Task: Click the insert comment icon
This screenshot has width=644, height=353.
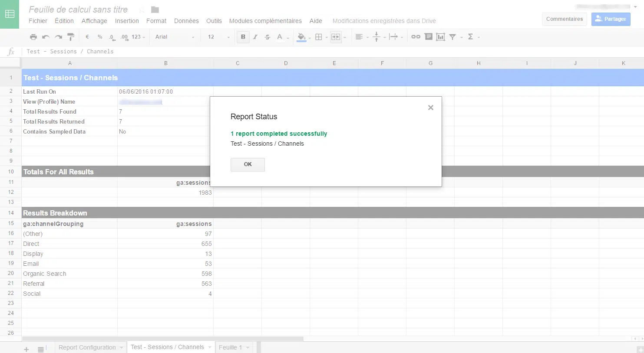Action: (x=428, y=37)
